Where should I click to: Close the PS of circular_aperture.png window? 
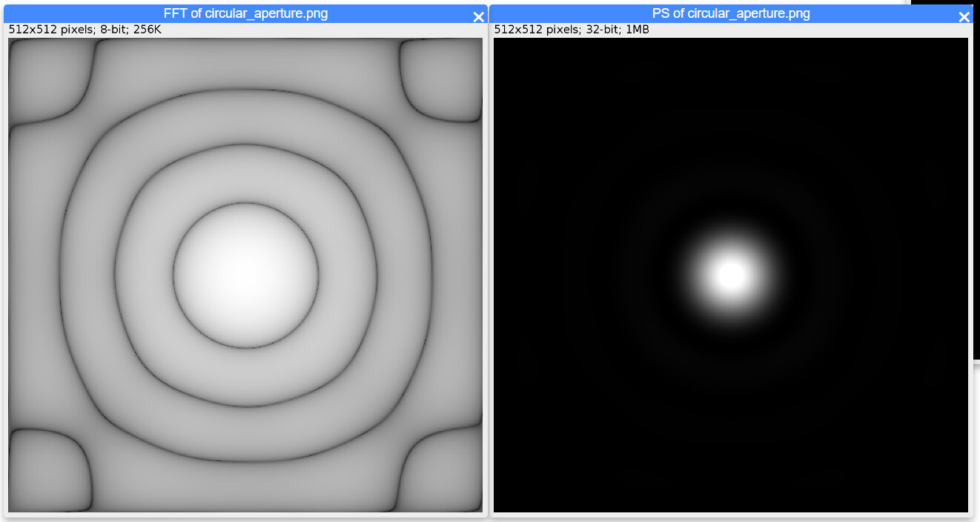click(964, 16)
